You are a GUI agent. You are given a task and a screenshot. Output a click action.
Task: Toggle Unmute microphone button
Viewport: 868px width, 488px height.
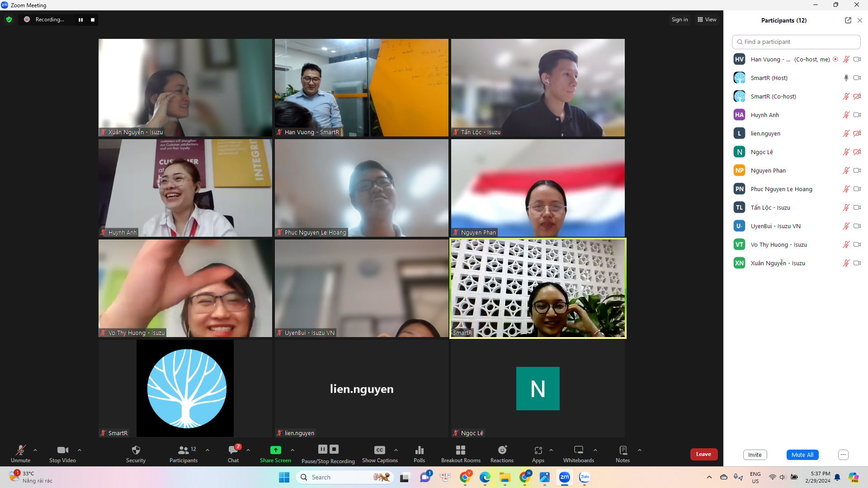[x=21, y=450]
